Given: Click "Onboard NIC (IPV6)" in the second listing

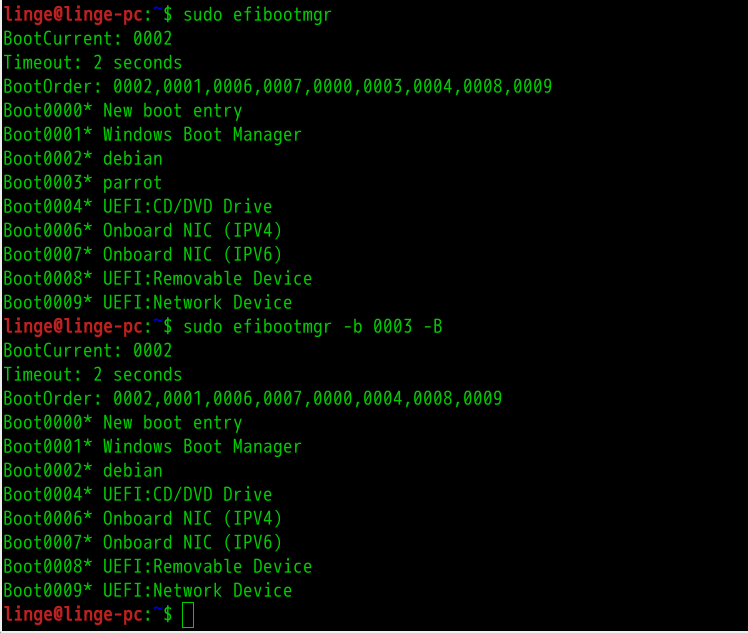Looking at the screenshot, I should [192, 543].
